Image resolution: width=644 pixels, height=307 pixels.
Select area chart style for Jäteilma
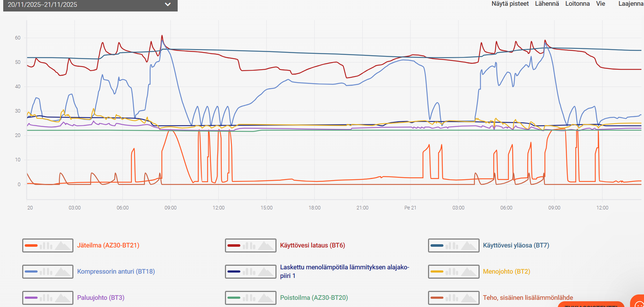point(62,246)
